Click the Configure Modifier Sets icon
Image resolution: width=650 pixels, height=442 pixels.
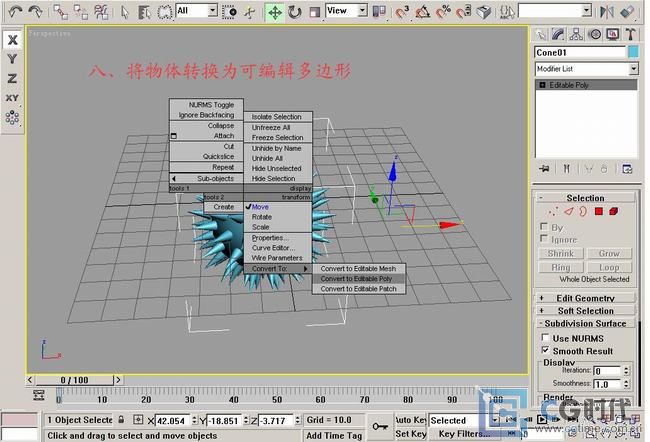[x=627, y=169]
